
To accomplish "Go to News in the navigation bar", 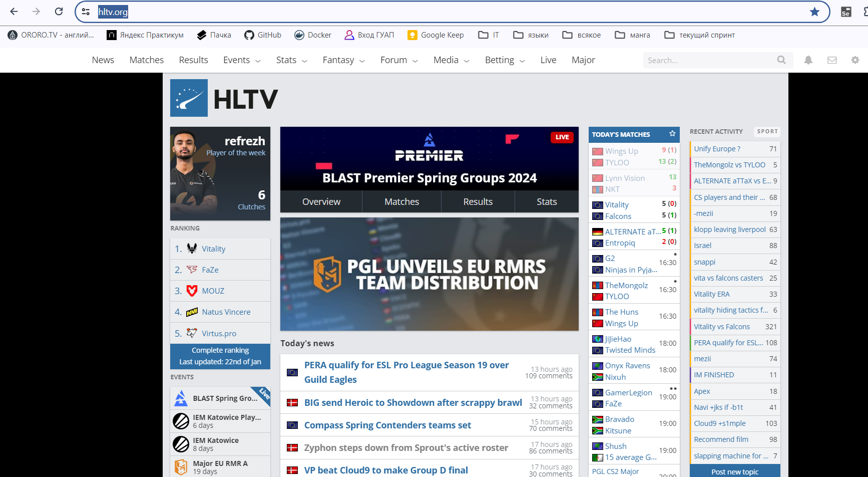I will [x=103, y=60].
